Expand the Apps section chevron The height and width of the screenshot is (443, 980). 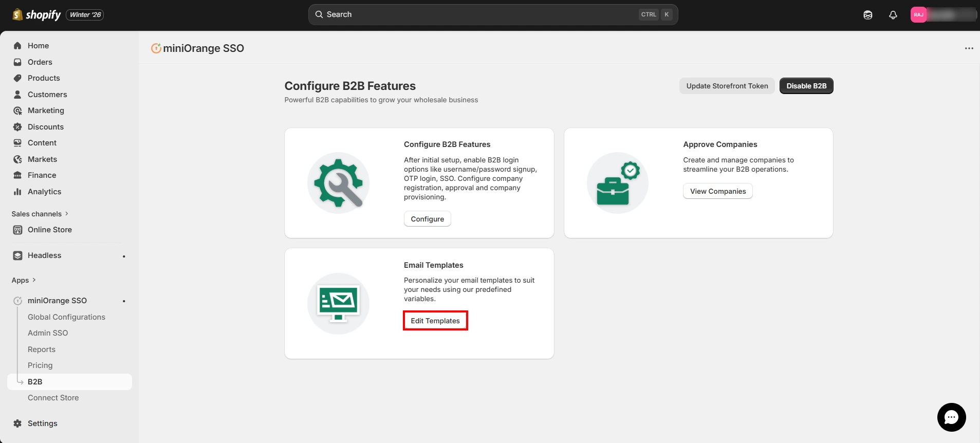[34, 280]
